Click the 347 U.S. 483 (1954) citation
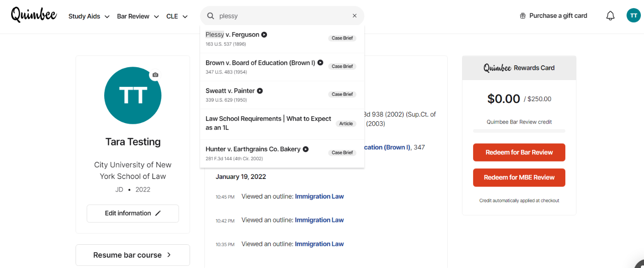 point(226,72)
